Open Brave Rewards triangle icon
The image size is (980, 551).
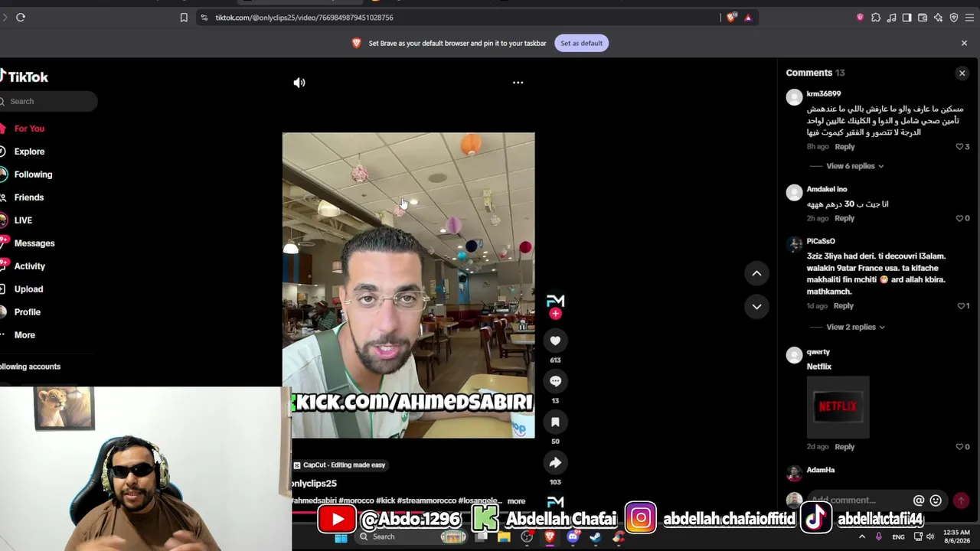748,18
